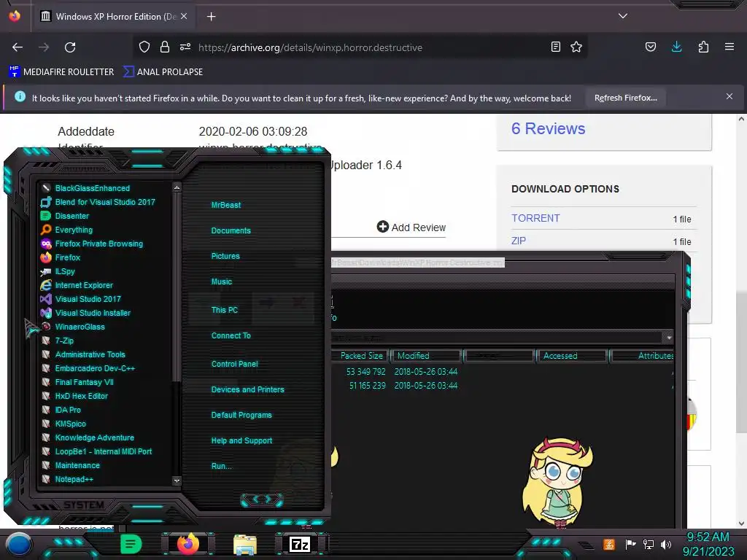The image size is (747, 560).
Task: Click the Windows Start orb
Action: 19,544
